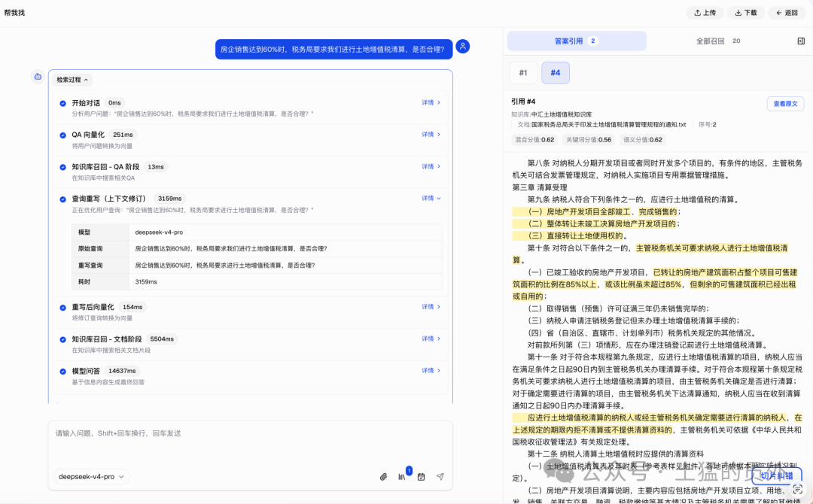
Task: Click the 查看原文 button
Action: click(785, 104)
